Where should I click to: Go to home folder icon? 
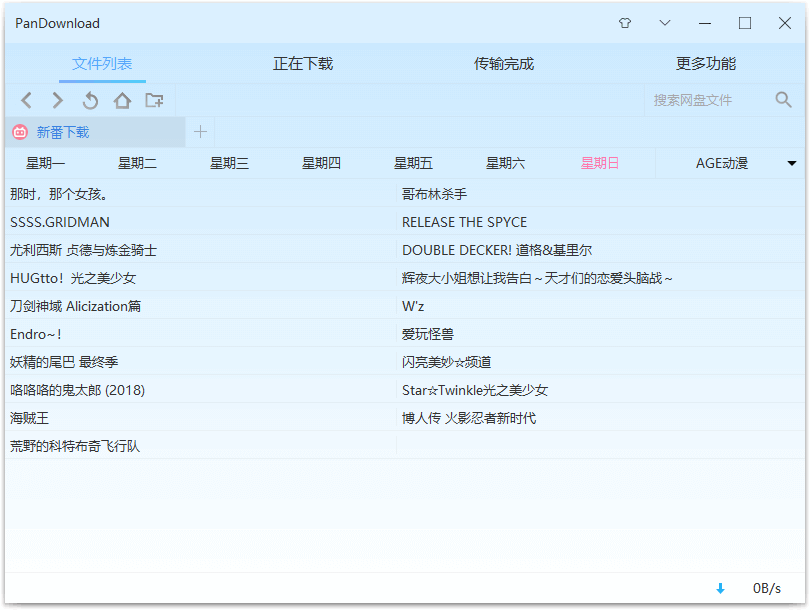tap(122, 100)
